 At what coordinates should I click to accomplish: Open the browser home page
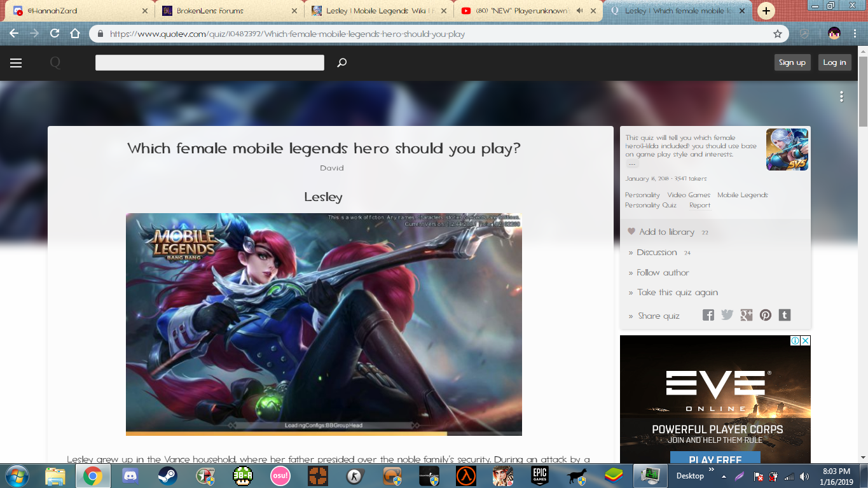(75, 34)
